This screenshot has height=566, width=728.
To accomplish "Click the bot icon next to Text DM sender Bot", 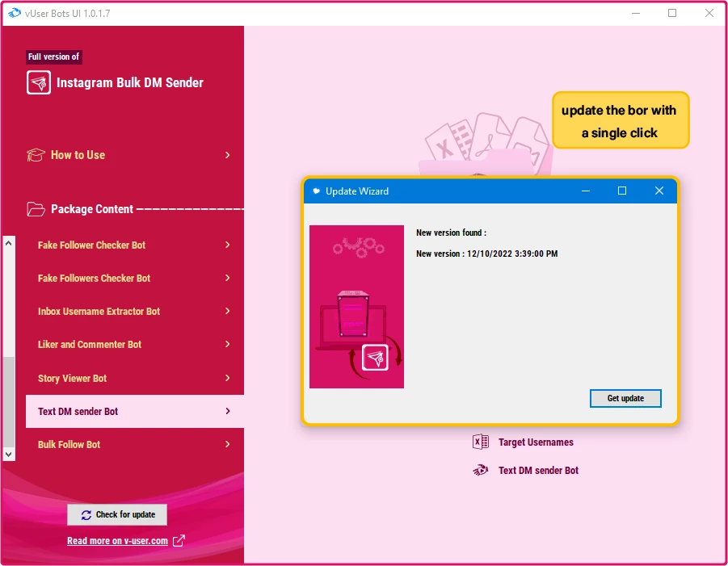I will click(481, 471).
